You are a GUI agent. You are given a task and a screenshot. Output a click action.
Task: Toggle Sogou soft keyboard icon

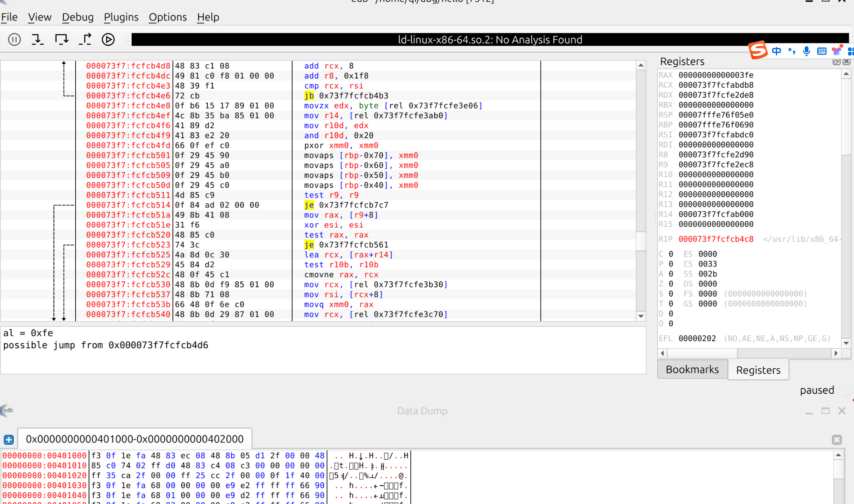tap(821, 51)
